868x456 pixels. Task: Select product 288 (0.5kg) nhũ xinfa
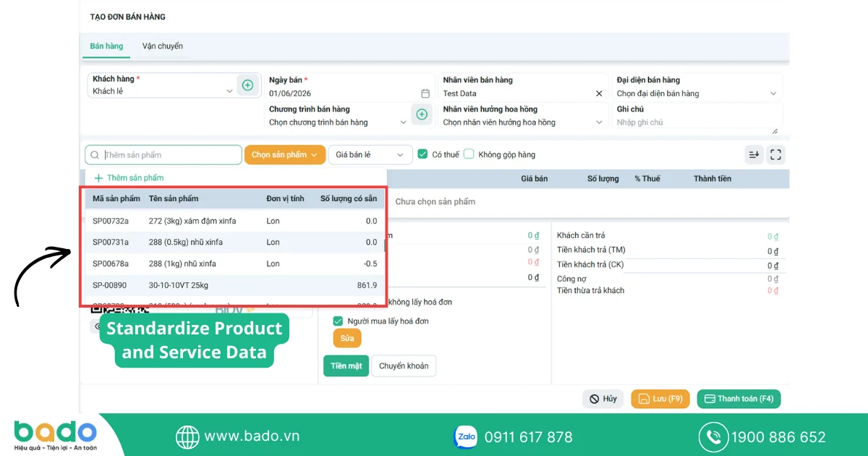[234, 242]
